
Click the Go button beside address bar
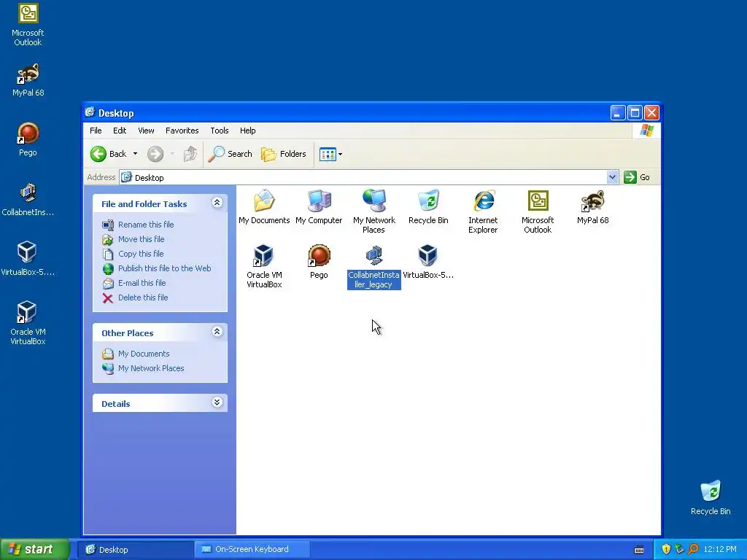637,177
